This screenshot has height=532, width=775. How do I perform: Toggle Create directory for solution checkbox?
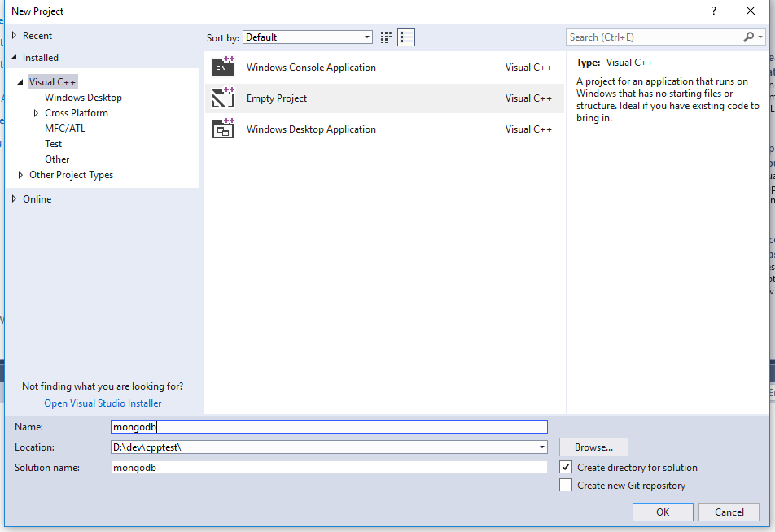[x=566, y=467]
